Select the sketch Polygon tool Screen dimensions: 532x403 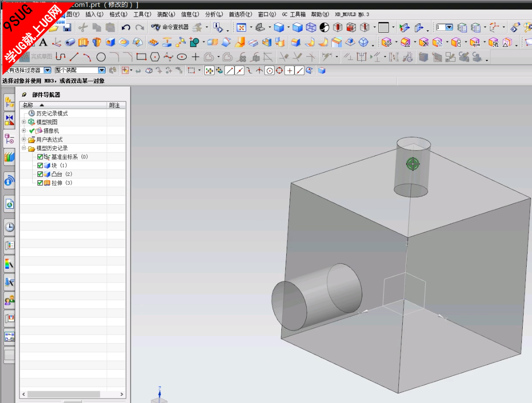pyautogui.click(x=155, y=57)
